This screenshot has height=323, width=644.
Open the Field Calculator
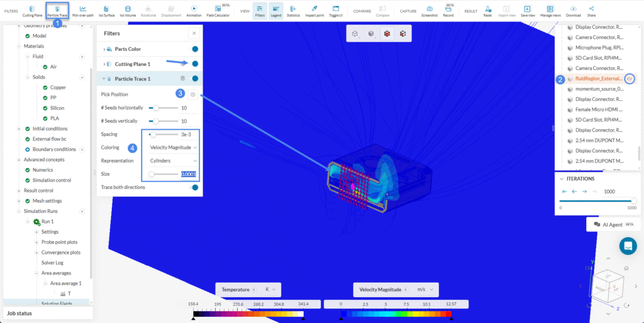click(x=218, y=11)
